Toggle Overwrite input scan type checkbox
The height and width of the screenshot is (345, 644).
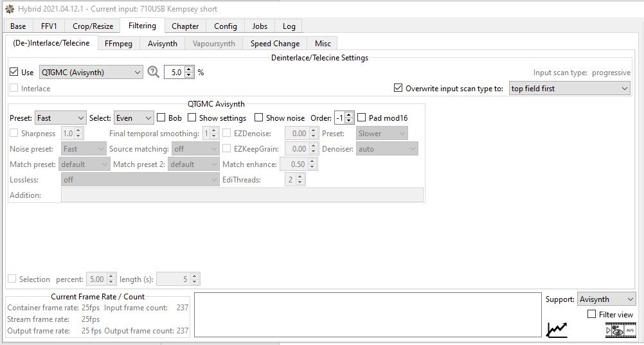pos(398,88)
